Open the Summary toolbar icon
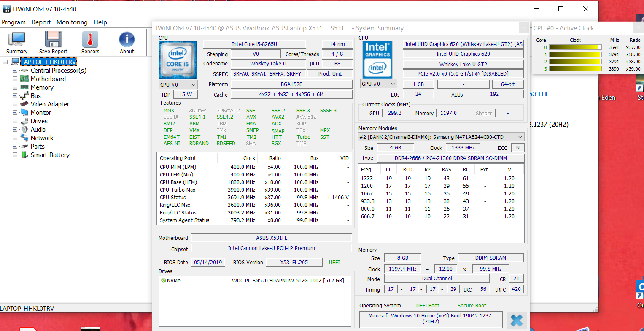The width and height of the screenshot is (644, 331). pos(17,40)
